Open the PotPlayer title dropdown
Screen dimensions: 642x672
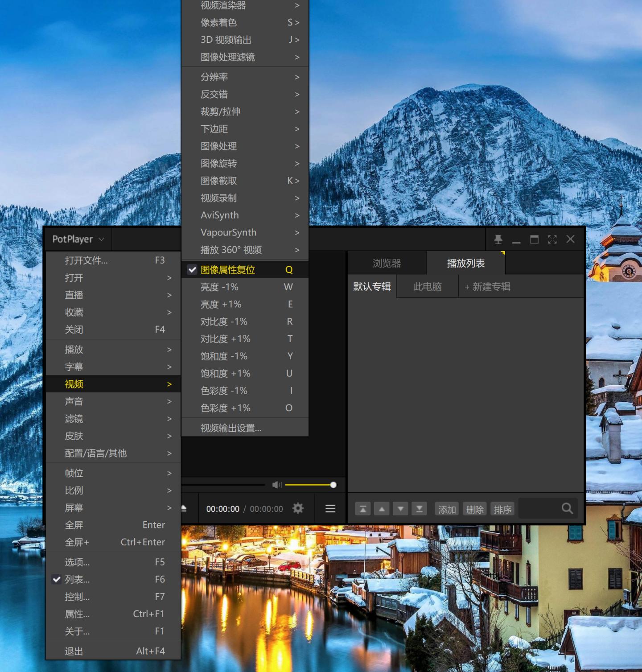click(78, 239)
